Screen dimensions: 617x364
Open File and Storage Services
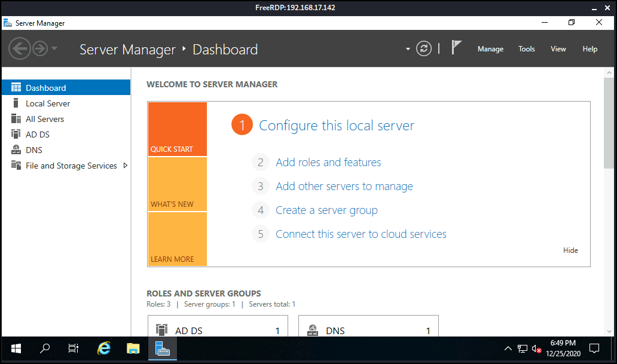pyautogui.click(x=66, y=166)
